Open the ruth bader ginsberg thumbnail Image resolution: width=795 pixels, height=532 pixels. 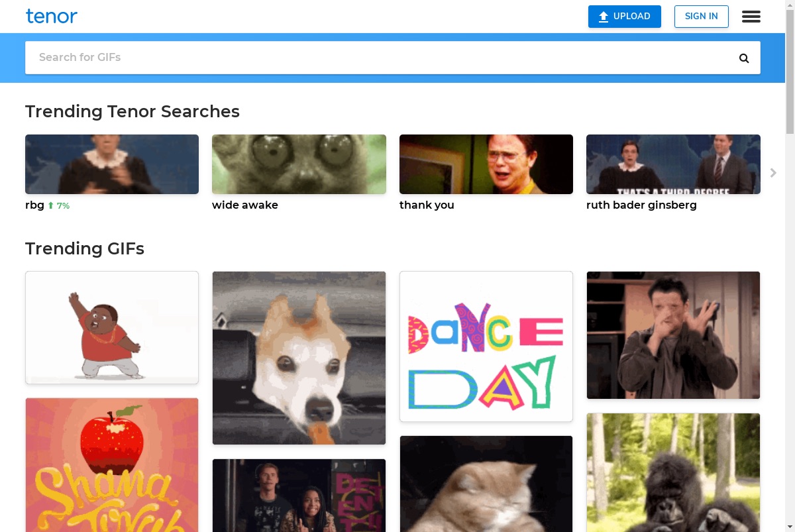click(673, 164)
